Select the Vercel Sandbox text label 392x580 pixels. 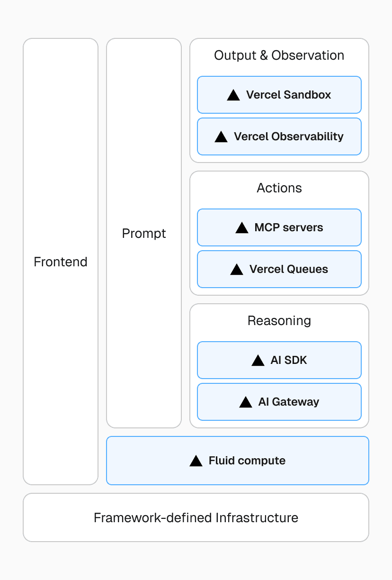point(288,95)
